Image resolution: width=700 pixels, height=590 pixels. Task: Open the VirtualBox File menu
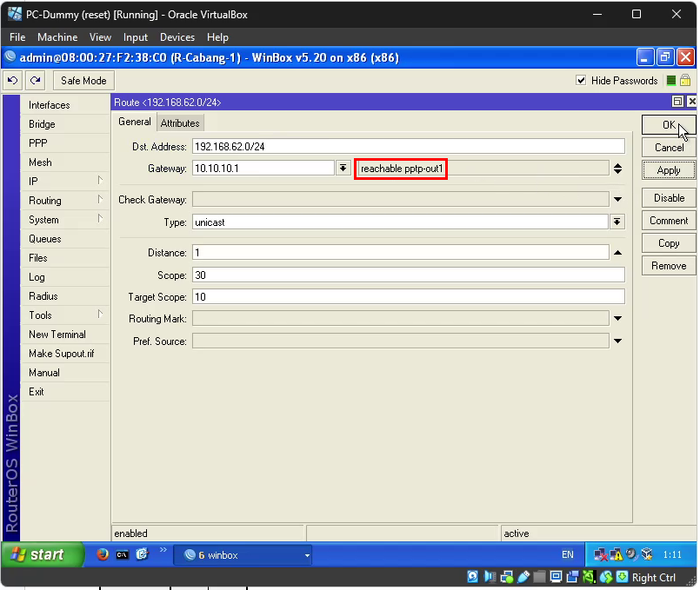click(17, 37)
